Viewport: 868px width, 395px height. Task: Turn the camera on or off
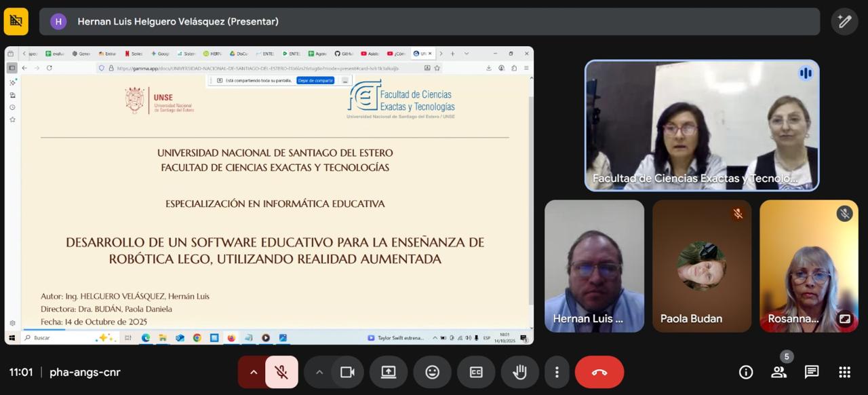347,372
